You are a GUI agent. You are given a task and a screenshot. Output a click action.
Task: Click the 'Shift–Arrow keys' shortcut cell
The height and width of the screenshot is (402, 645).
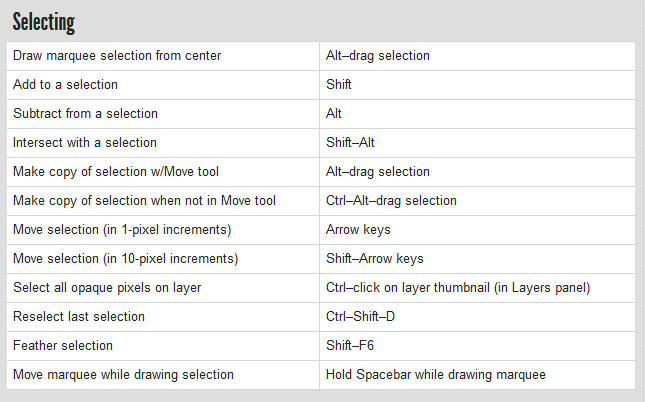coord(375,259)
